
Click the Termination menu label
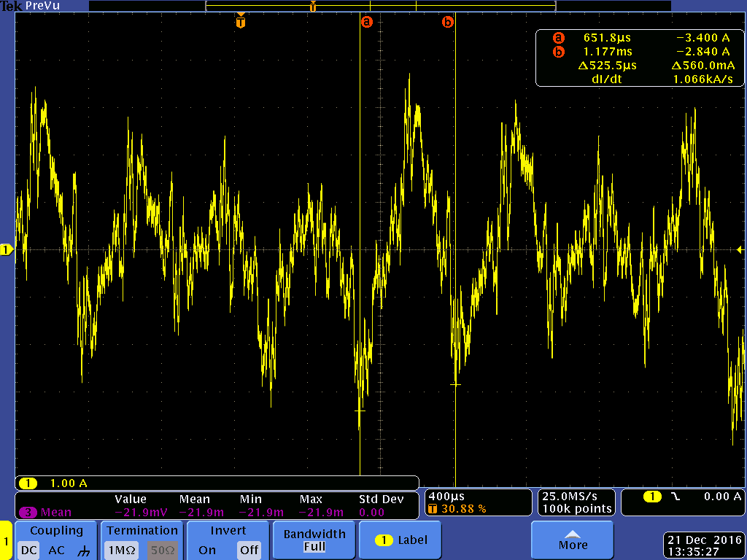(x=142, y=531)
